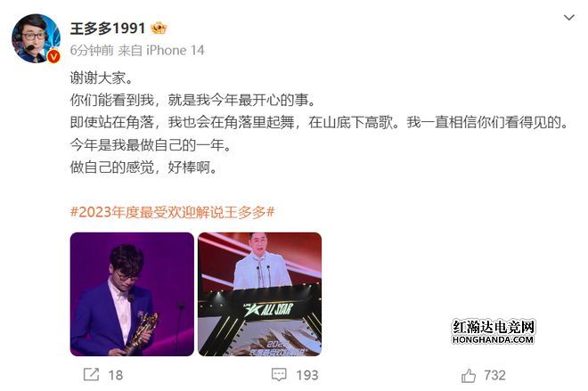View the All Star podium photo
Image resolution: width=588 pixels, height=391 pixels.
259,294
